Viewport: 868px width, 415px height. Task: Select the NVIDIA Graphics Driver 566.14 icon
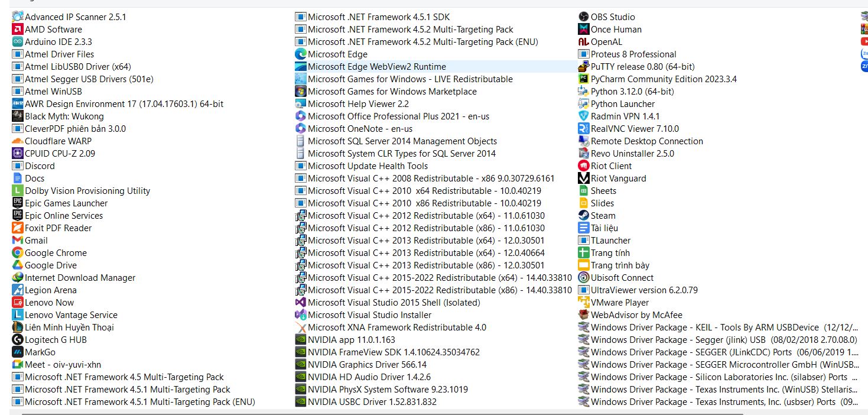[x=301, y=365]
